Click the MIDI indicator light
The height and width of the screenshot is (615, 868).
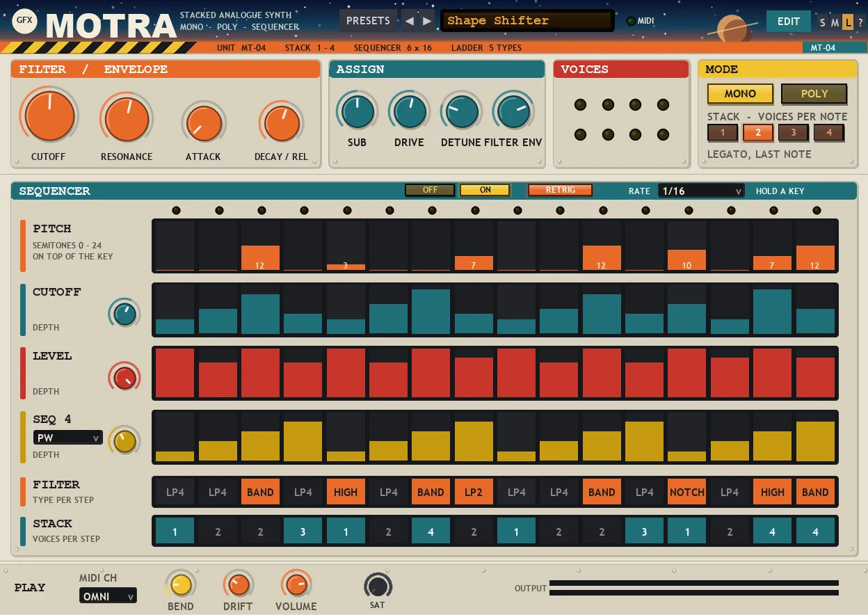pos(631,21)
